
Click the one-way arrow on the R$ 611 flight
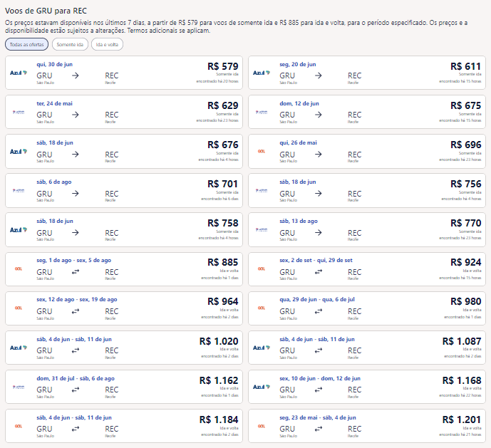(318, 75)
